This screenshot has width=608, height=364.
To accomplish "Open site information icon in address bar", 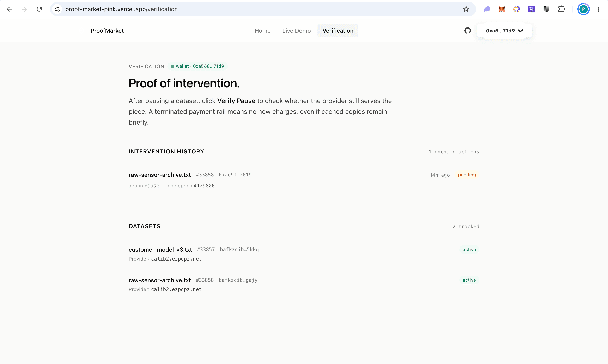I will (x=57, y=9).
